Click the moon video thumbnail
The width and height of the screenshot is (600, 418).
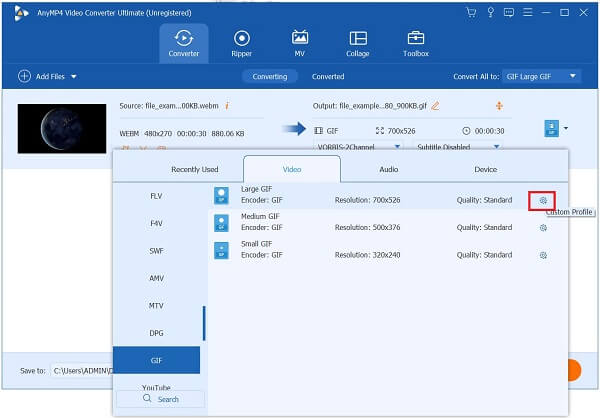click(x=62, y=129)
